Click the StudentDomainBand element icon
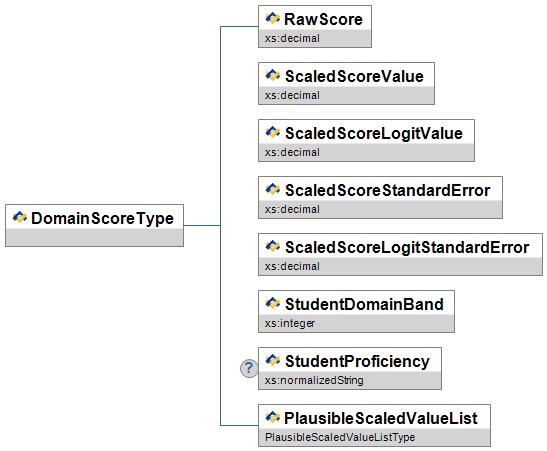 tap(272, 303)
